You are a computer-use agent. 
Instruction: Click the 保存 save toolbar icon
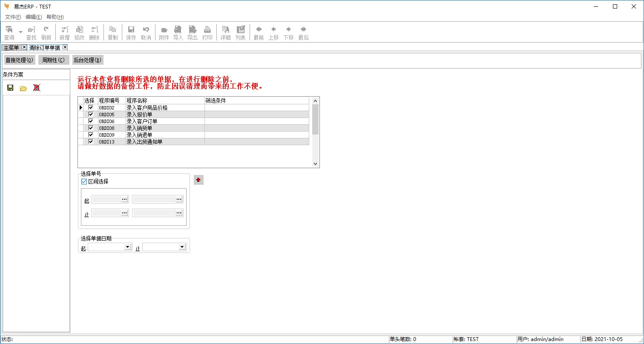pos(131,33)
